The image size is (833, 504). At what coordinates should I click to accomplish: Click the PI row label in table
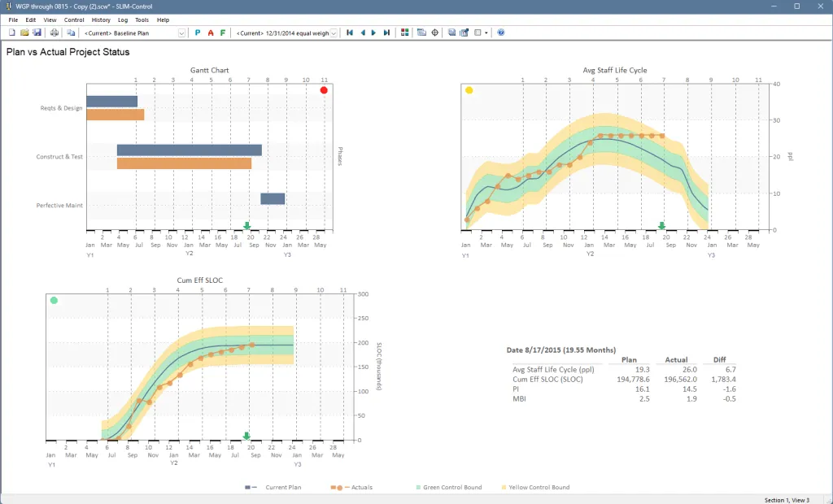click(x=515, y=389)
